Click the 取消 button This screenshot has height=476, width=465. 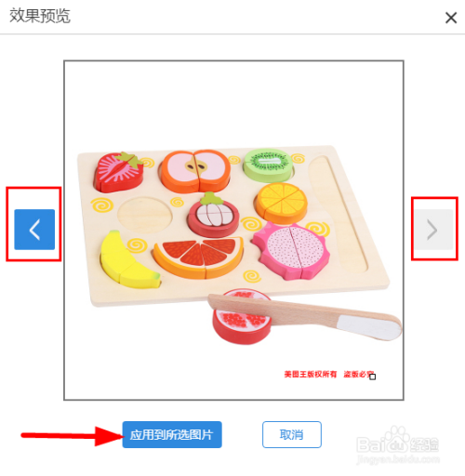coord(292,434)
